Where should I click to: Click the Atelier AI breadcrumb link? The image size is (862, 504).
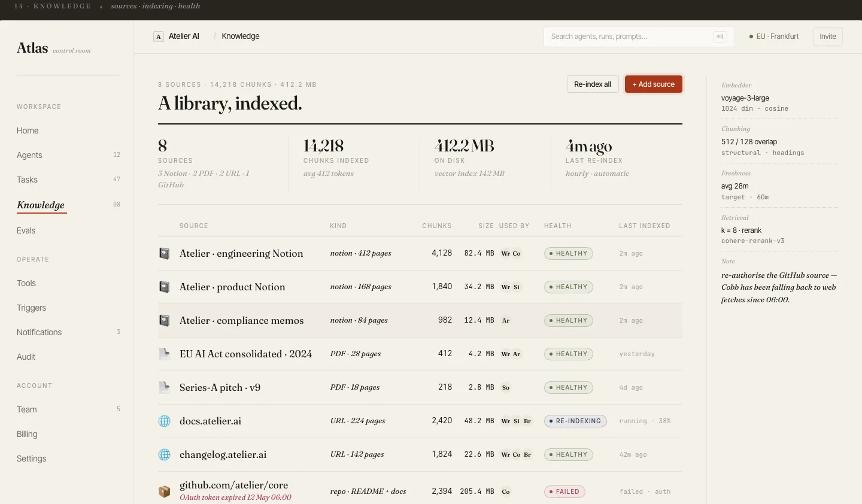tap(184, 37)
